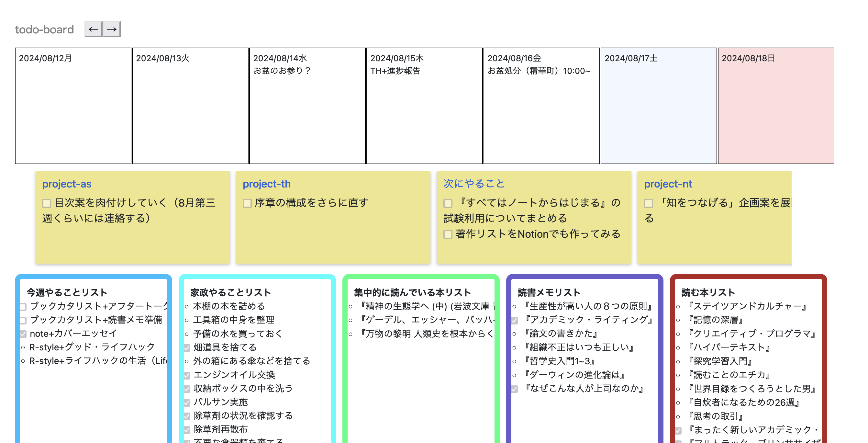Screen dimensions: 868x443
Task: Open the project-th link
Action: coord(267,184)
